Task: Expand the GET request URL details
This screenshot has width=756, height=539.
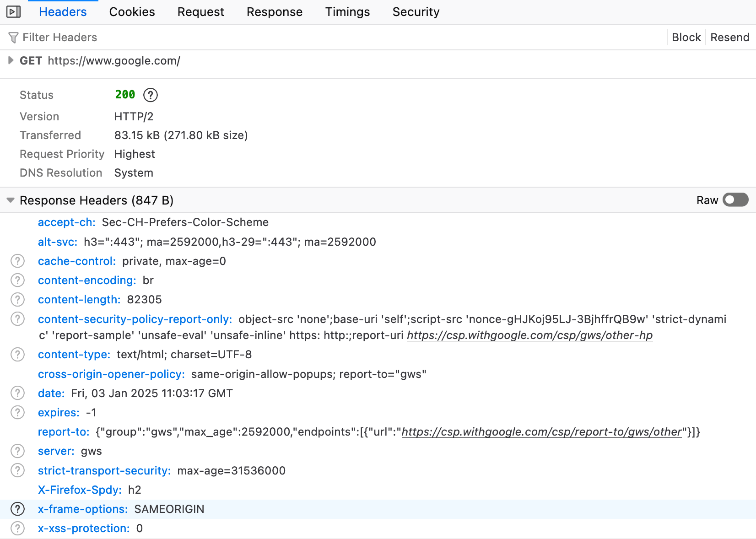Action: click(x=11, y=60)
